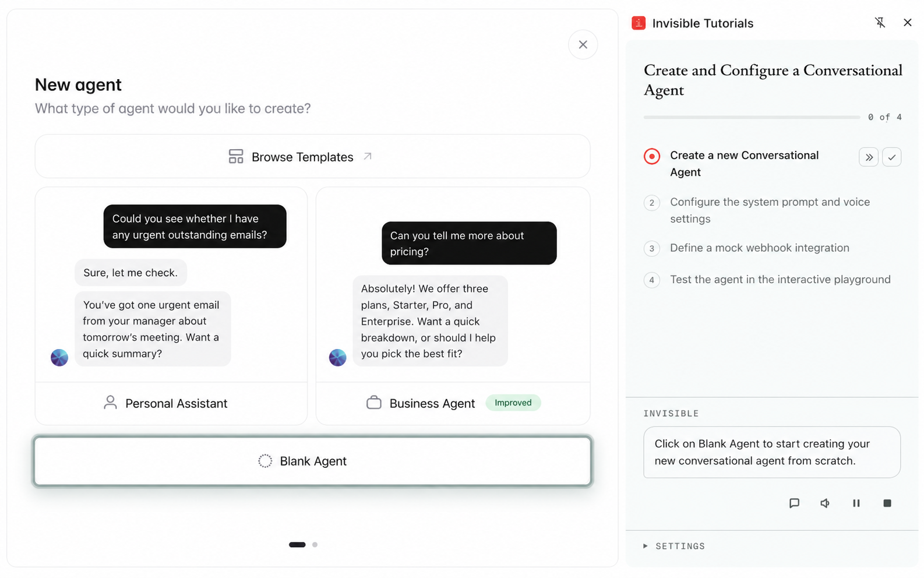Viewport: 924px width, 578px height.
Task: Click the Business Agent chat avatar orb
Action: point(338,357)
